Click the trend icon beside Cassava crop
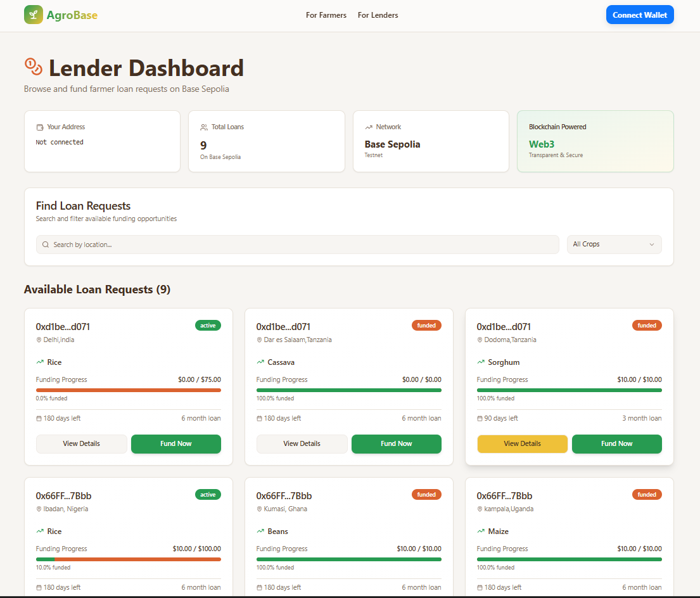 click(260, 362)
